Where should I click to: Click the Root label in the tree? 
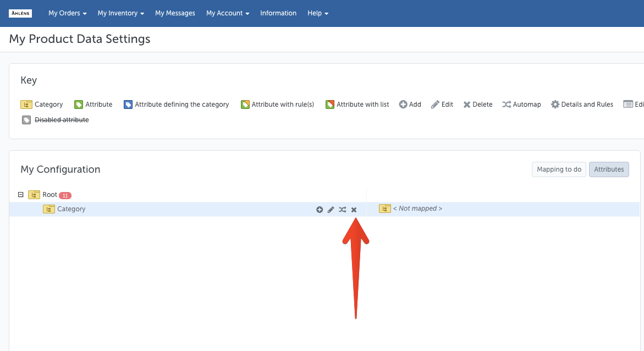click(x=49, y=195)
